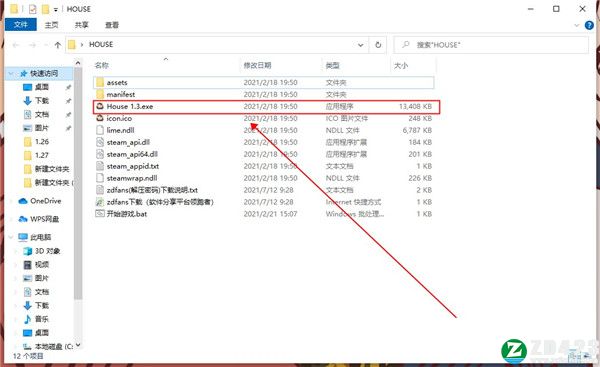Screen dimensions: 600x367
Task: Click the WPS网盘 icon in sidebar
Action: click(23, 219)
